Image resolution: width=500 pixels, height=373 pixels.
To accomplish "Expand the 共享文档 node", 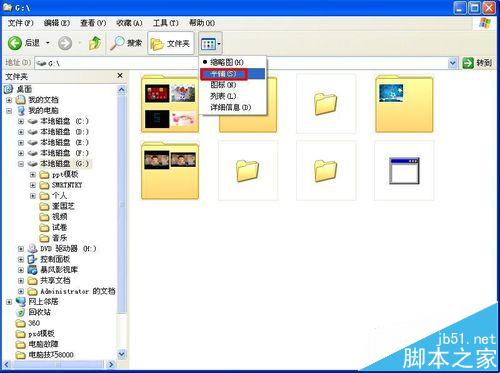I will 21,280.
